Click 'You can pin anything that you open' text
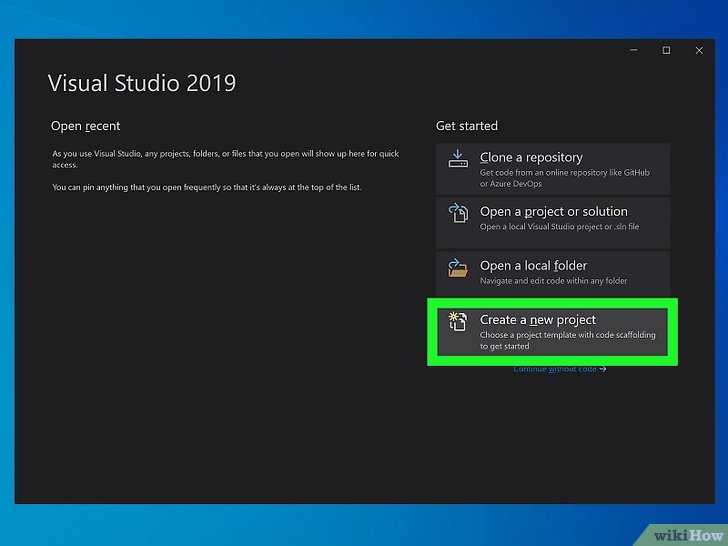 [x=207, y=188]
